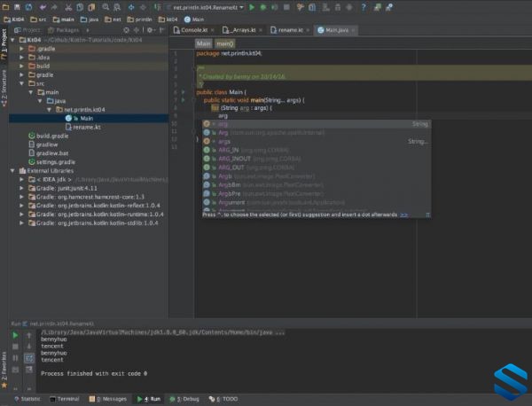Click the Hide panel icon in Project header
This screenshot has width=532, height=406.
[162, 30]
